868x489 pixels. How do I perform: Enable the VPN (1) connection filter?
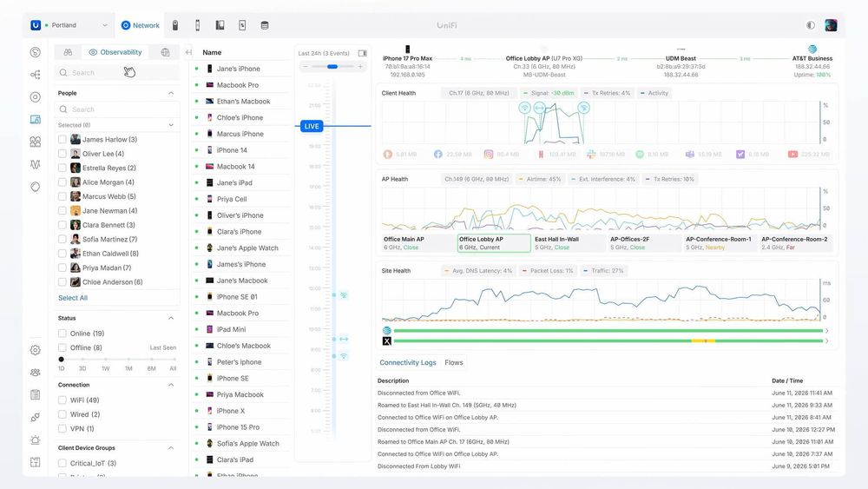[x=62, y=429]
